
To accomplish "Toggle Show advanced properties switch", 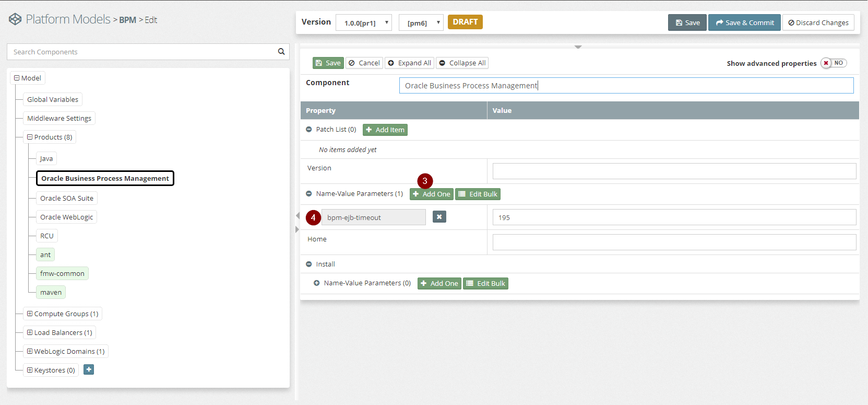I will tap(834, 63).
